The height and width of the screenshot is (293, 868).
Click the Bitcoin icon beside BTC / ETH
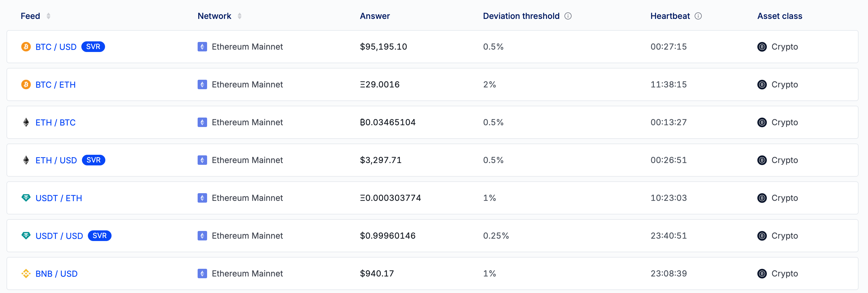(x=26, y=84)
